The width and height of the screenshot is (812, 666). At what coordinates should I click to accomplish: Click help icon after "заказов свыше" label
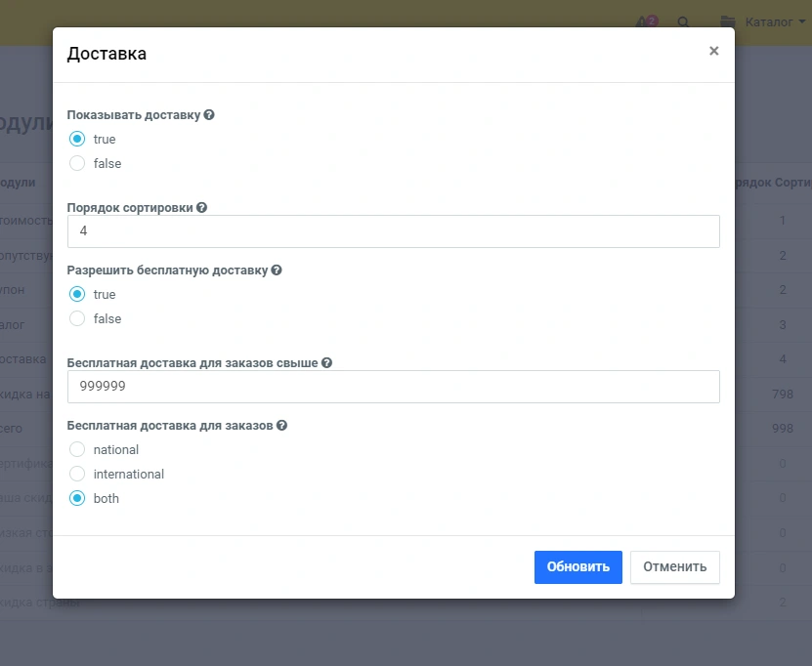pos(326,362)
